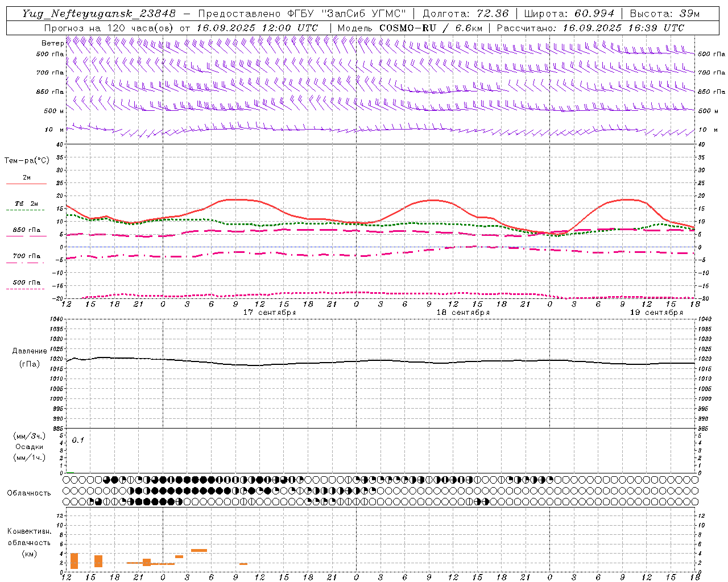Click the '500 гПа' dotted temperature legend entry
The image size is (728, 582).
pyautogui.click(x=27, y=282)
